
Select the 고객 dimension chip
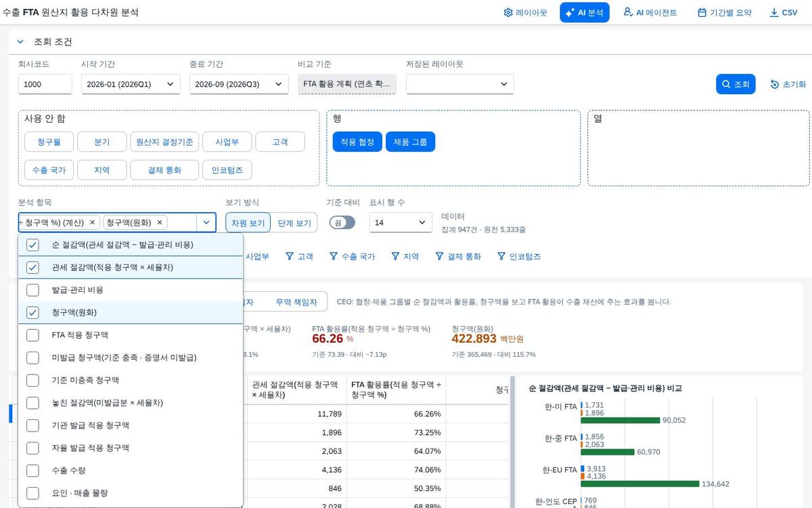280,142
